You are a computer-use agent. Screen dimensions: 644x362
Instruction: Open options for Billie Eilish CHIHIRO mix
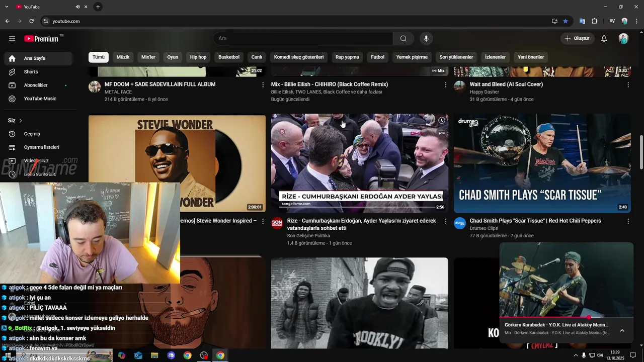coord(445,85)
